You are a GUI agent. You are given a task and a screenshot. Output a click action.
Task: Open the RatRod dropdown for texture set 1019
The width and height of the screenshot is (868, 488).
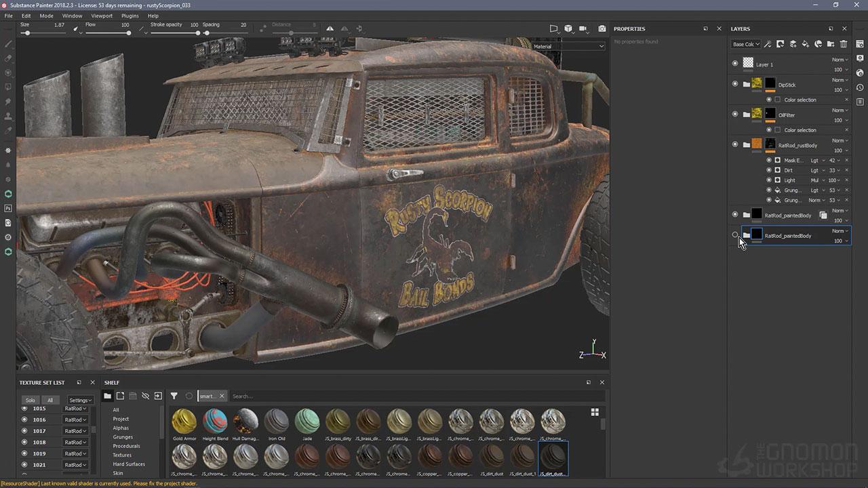pos(75,453)
